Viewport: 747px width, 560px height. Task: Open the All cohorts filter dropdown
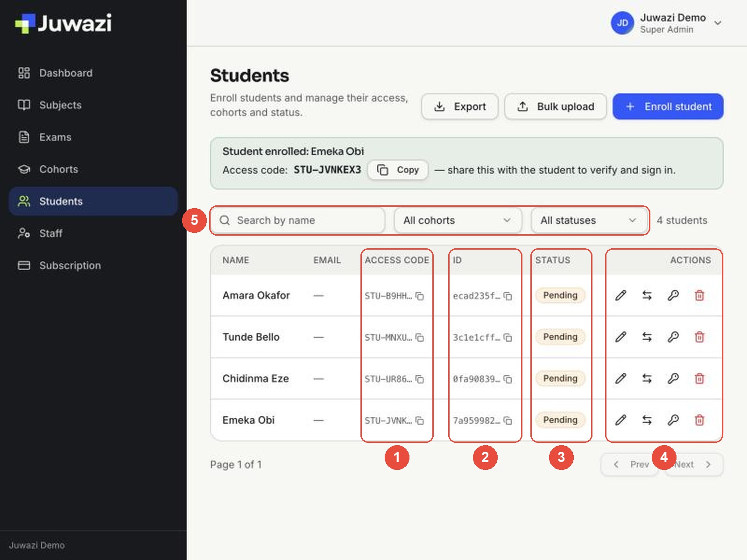(x=458, y=220)
